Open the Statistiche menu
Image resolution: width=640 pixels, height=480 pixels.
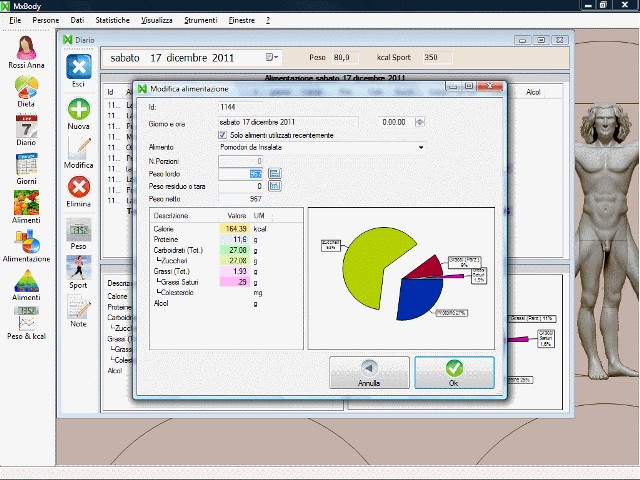[x=112, y=20]
